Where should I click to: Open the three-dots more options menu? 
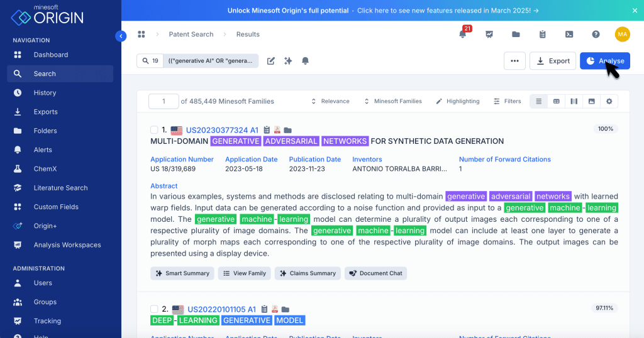click(514, 61)
